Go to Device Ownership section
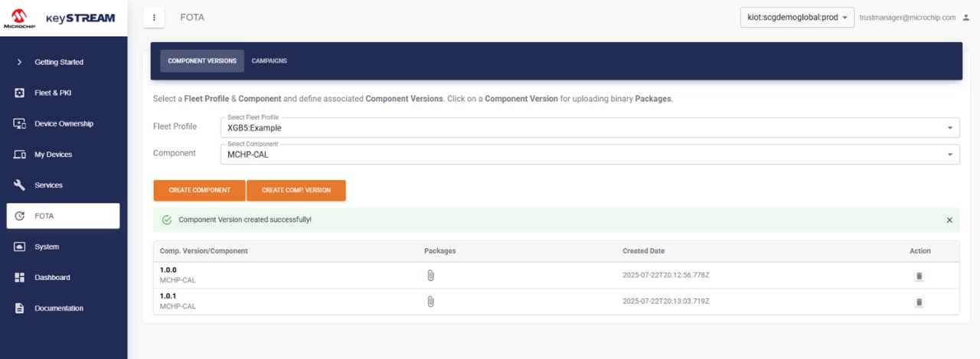The image size is (980, 359). (64, 123)
